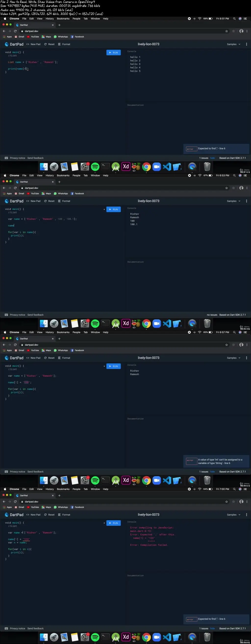Screen dimensions: 251x644
Task: Hide the int-to-String error issue panel
Action: (x=212, y=471)
